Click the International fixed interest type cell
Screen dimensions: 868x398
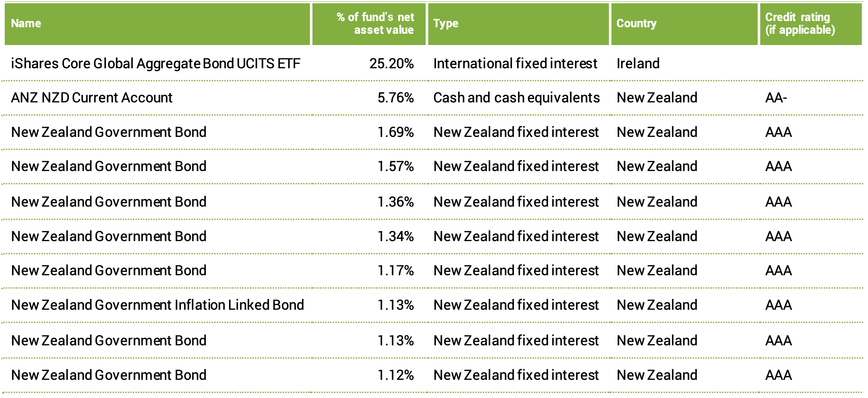(x=515, y=64)
